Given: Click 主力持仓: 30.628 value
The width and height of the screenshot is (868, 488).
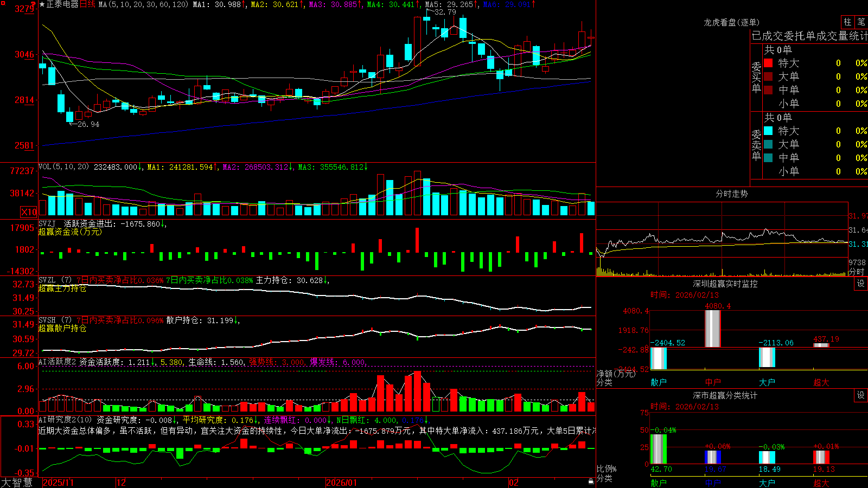Looking at the screenshot, I should [x=290, y=280].
